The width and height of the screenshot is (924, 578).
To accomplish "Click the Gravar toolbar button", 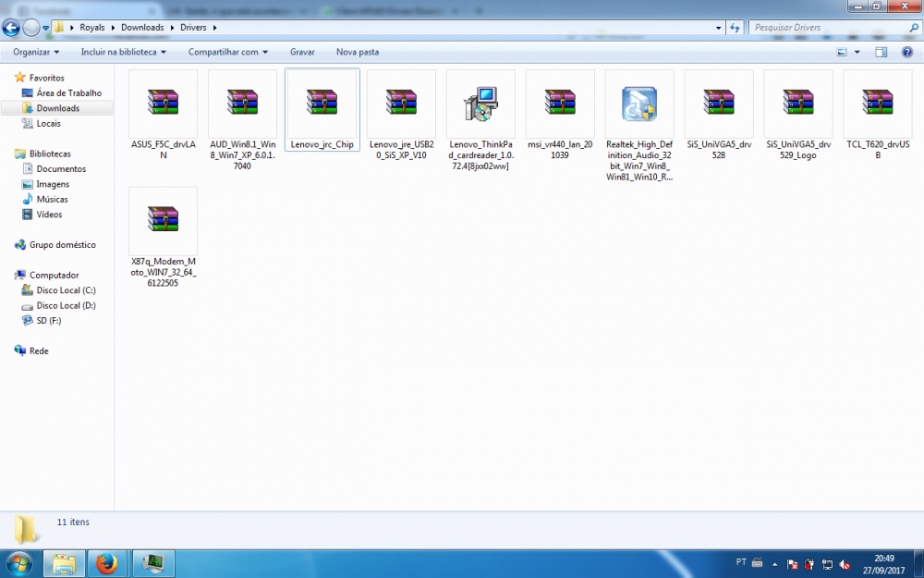I will pyautogui.click(x=302, y=52).
